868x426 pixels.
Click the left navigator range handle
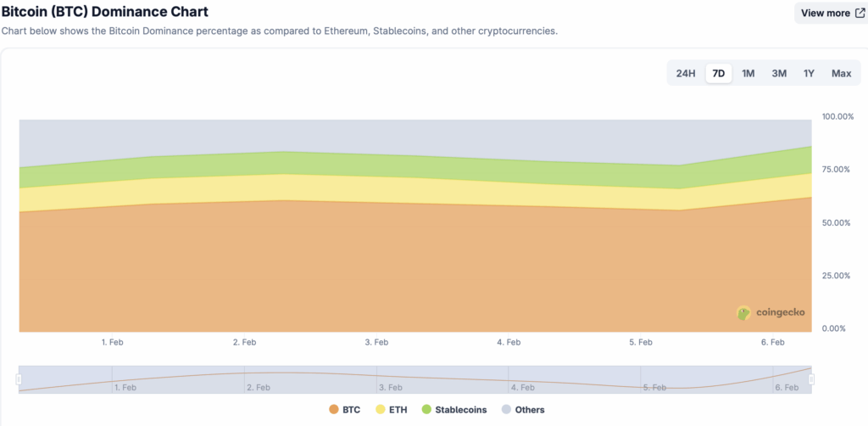tap(19, 379)
